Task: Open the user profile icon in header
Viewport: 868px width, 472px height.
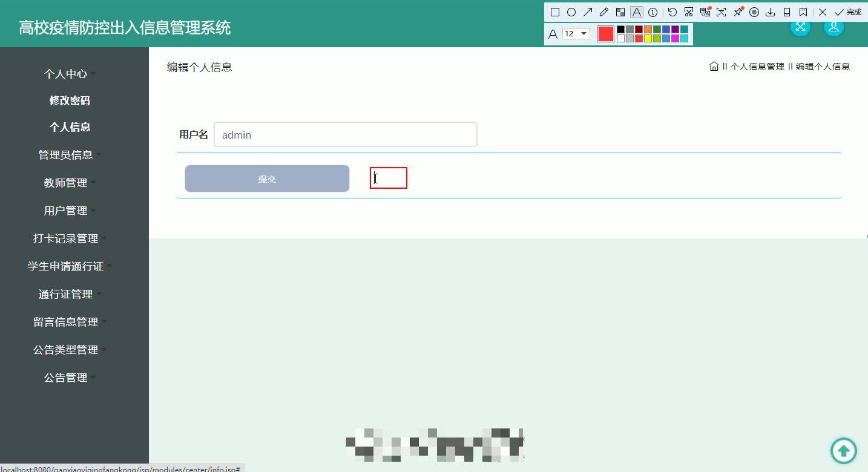Action: 833,27
